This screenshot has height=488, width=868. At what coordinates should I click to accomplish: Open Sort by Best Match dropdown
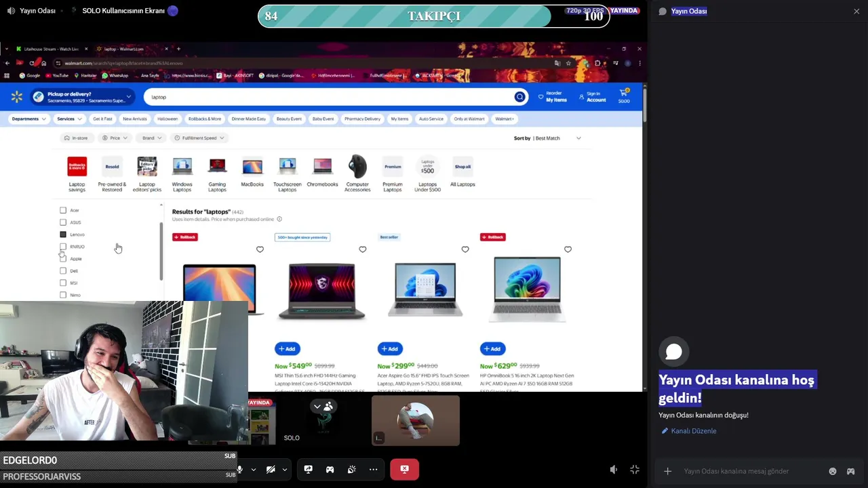click(548, 138)
